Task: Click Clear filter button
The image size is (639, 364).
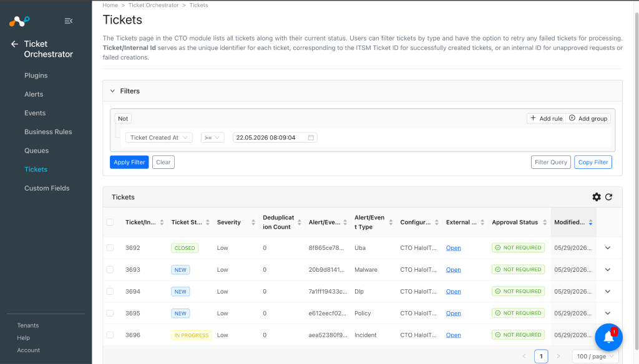Action: click(163, 162)
